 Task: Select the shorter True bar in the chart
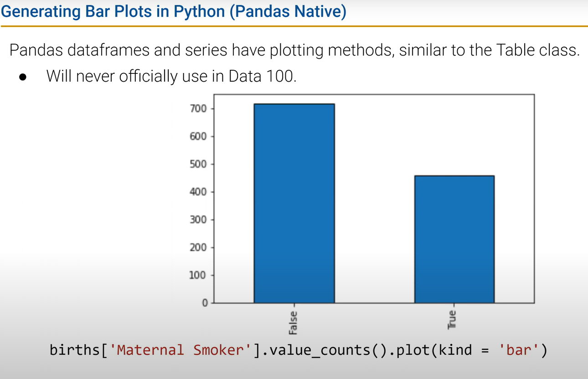(454, 239)
